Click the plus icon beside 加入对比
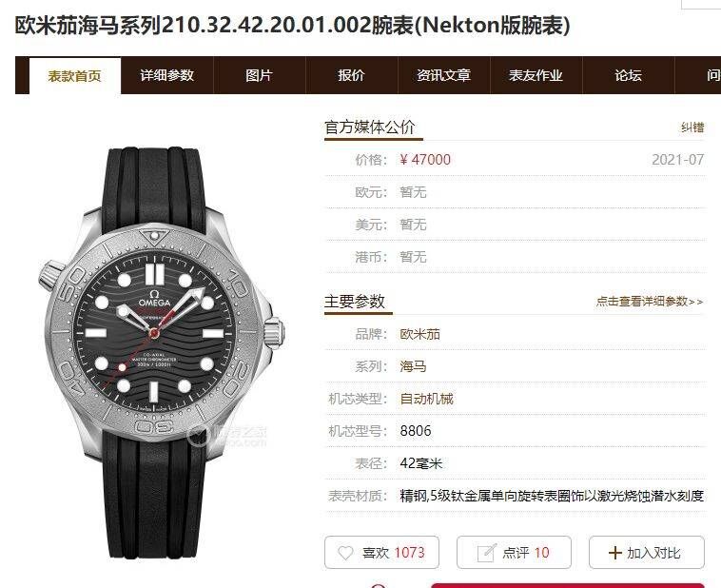Image resolution: width=721 pixels, height=588 pixels. pyautogui.click(x=614, y=553)
